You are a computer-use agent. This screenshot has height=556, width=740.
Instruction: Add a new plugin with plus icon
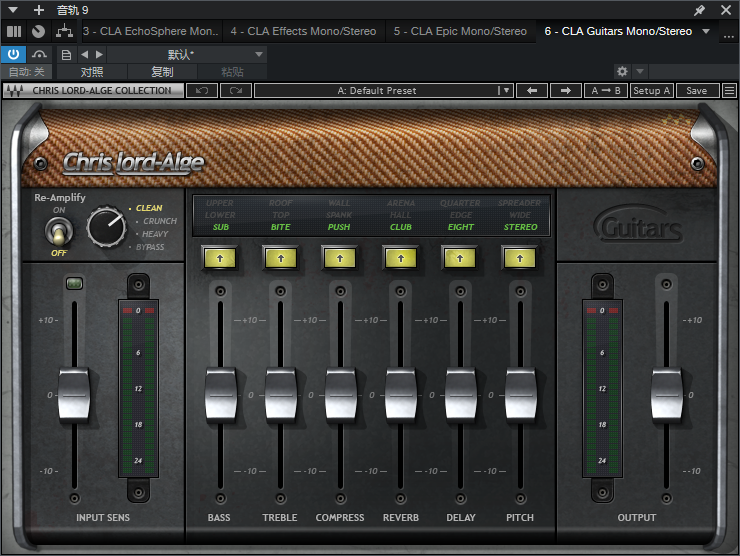tap(39, 10)
